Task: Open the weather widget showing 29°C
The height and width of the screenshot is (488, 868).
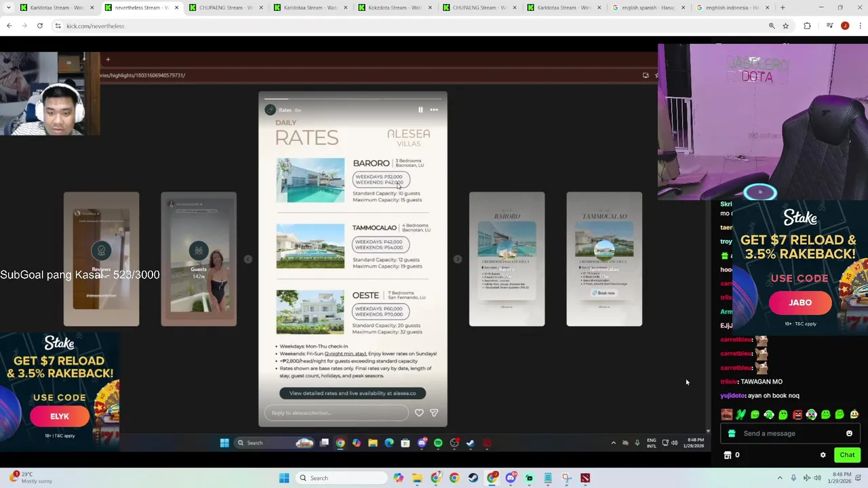Action: (32, 478)
